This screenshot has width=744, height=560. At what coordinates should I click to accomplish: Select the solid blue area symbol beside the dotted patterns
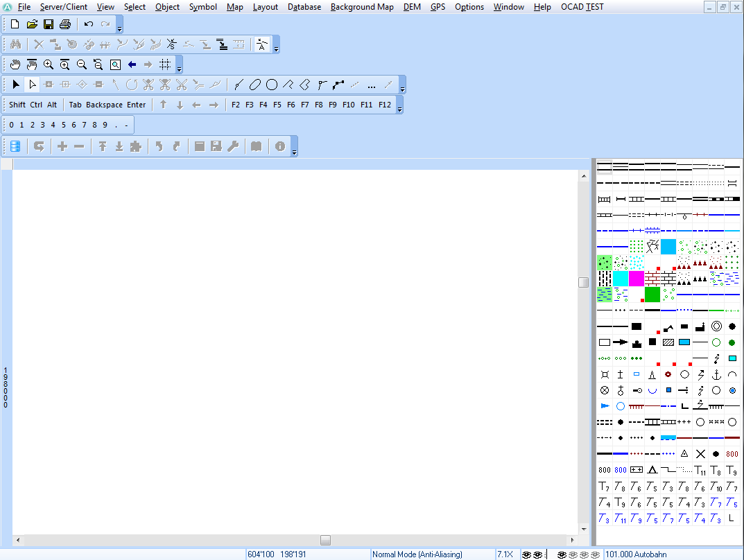click(x=668, y=247)
